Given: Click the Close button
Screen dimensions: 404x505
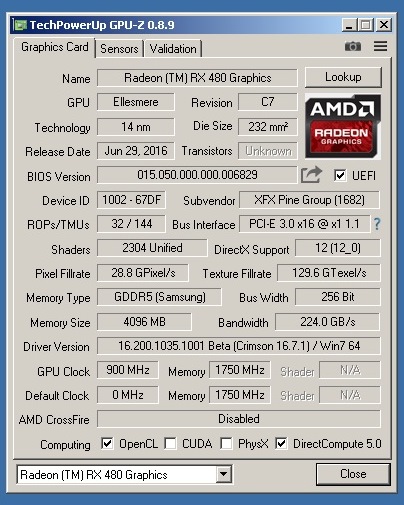Looking at the screenshot, I should click(x=353, y=474).
